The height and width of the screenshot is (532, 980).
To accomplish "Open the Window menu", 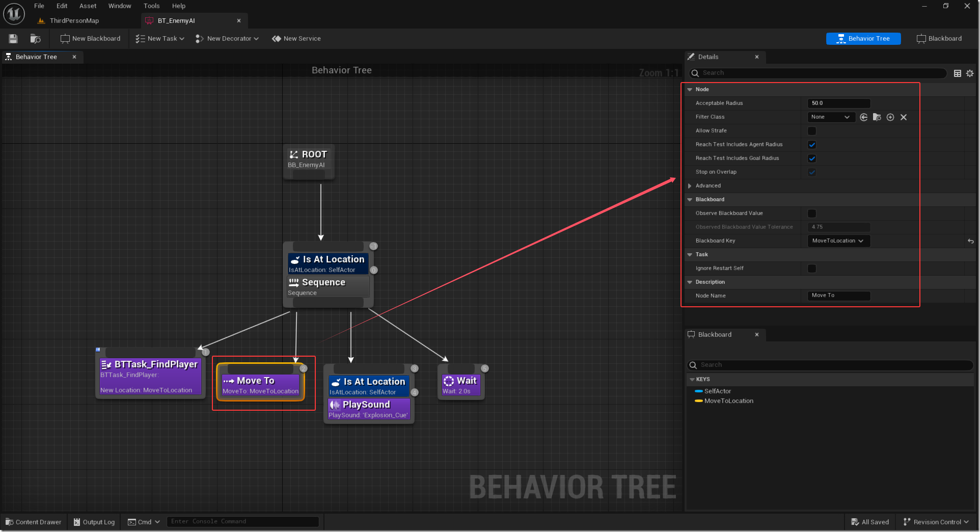I will 120,6.
